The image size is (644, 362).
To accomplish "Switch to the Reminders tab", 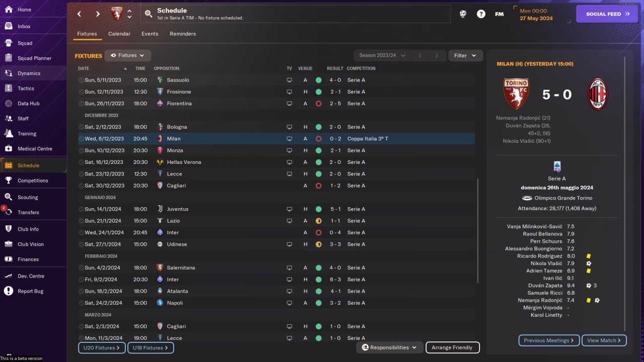I will click(183, 34).
